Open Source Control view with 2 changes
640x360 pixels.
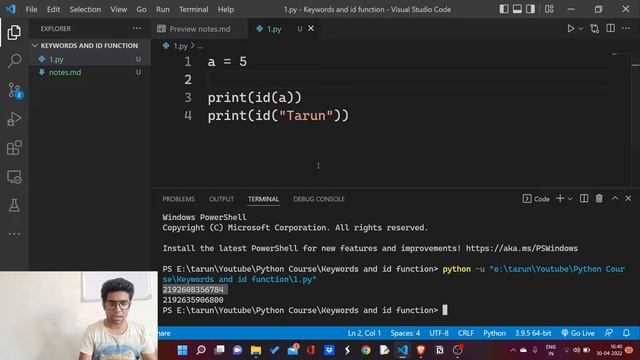click(x=15, y=90)
